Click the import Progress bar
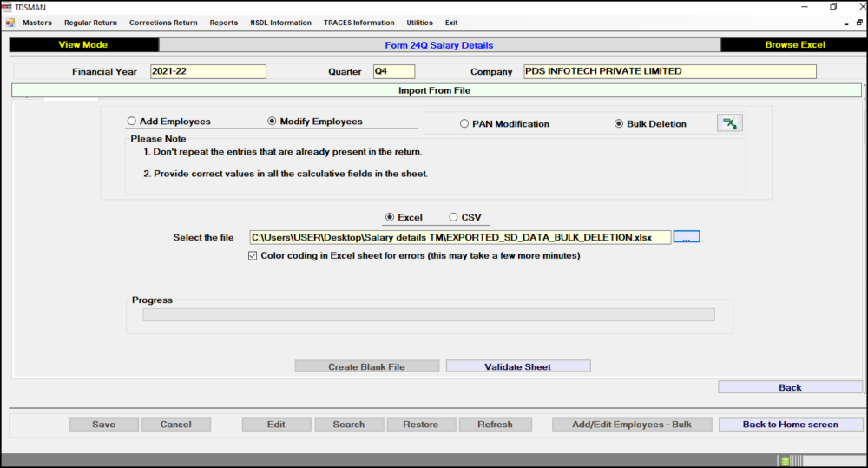868x468 pixels. pos(429,314)
